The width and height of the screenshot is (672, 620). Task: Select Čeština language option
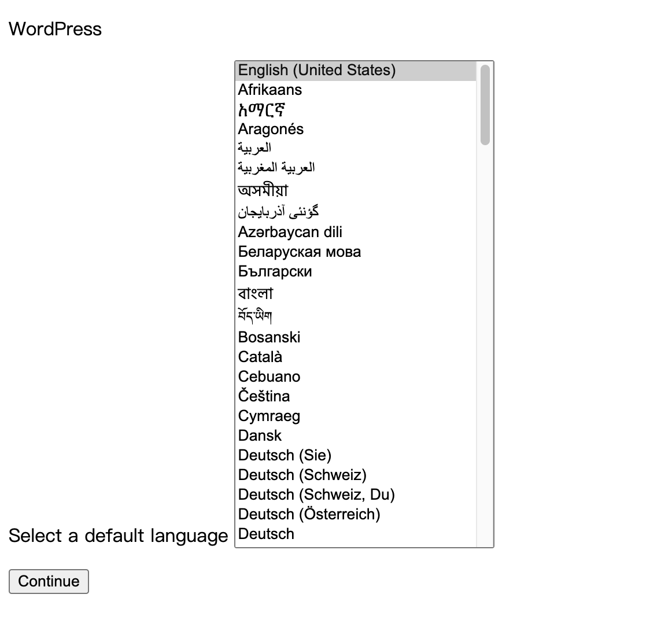(x=264, y=396)
